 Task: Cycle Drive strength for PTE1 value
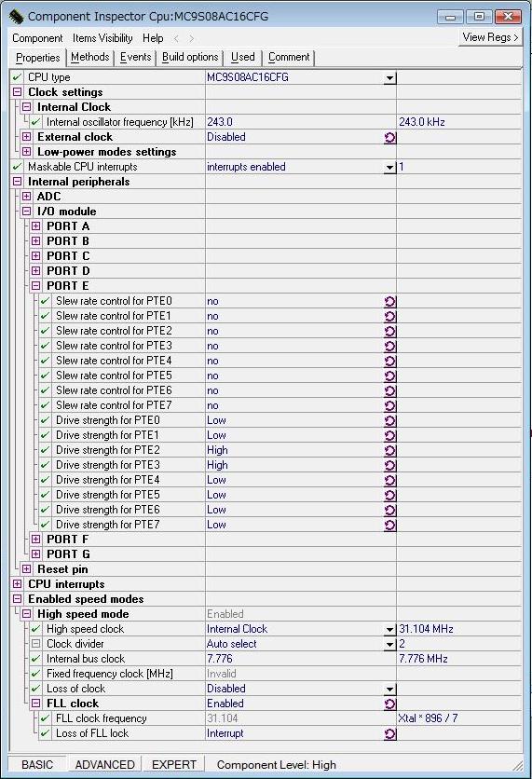(x=390, y=436)
